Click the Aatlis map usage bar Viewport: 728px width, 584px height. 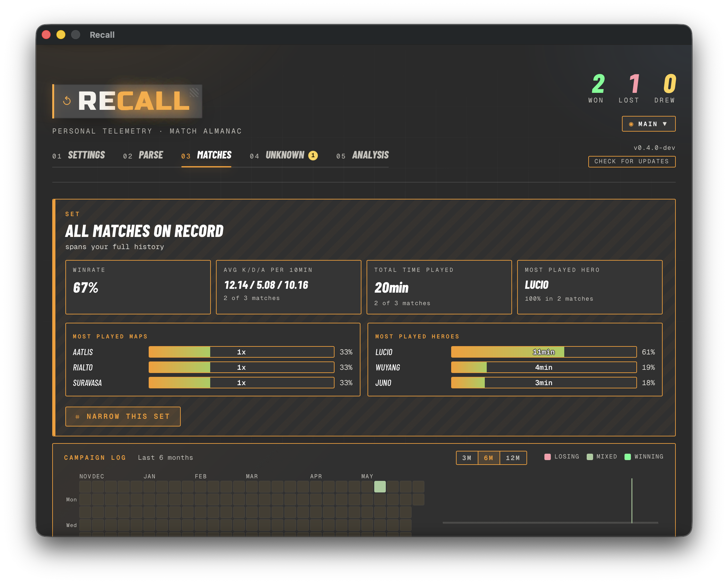[241, 352]
